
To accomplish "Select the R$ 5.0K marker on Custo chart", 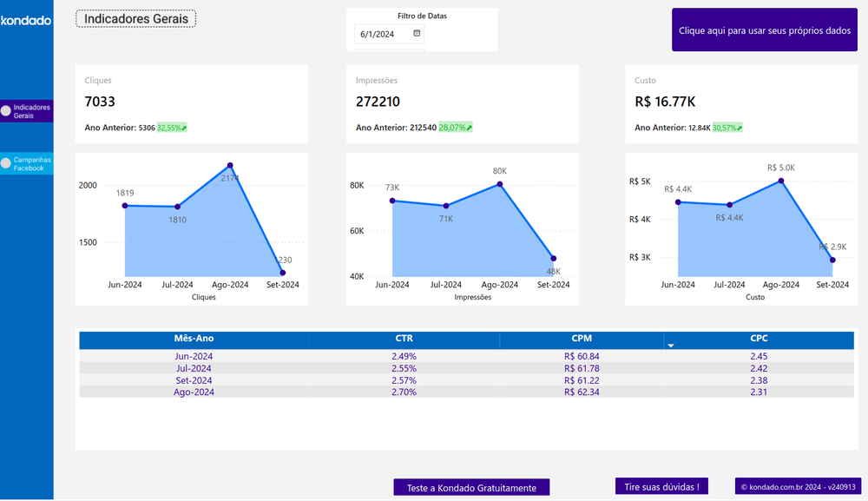I will pyautogui.click(x=780, y=180).
